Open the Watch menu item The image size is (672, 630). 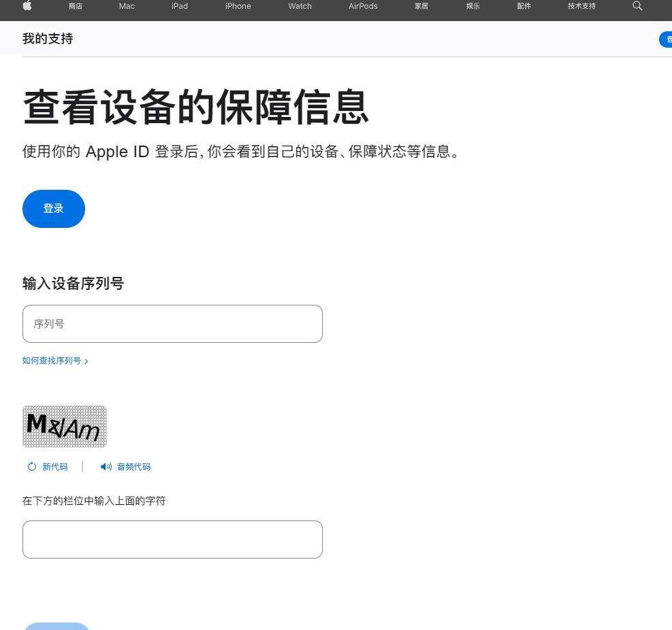pyautogui.click(x=300, y=6)
